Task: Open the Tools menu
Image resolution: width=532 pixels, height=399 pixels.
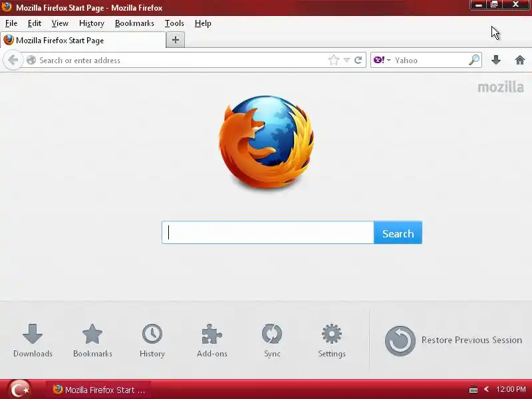Action: tap(174, 23)
